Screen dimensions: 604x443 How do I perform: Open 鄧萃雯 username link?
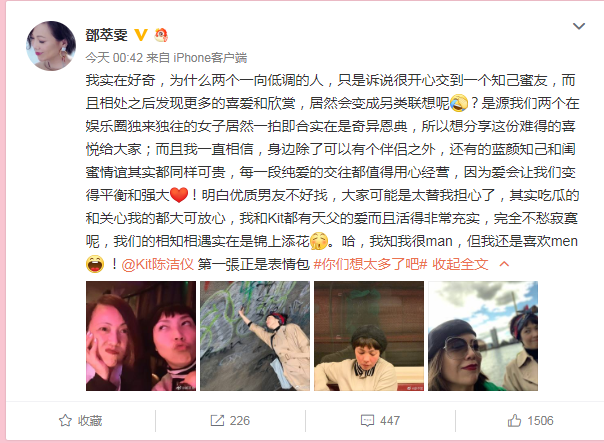(106, 35)
